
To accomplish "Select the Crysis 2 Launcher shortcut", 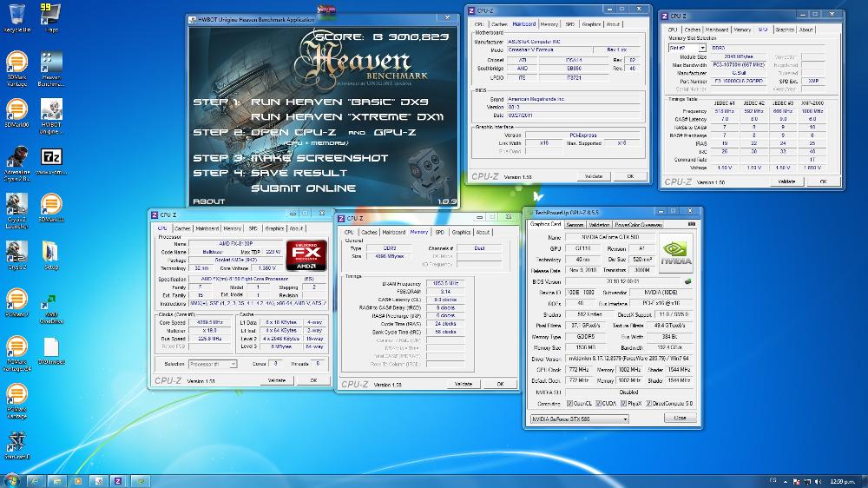I will 16,211.
